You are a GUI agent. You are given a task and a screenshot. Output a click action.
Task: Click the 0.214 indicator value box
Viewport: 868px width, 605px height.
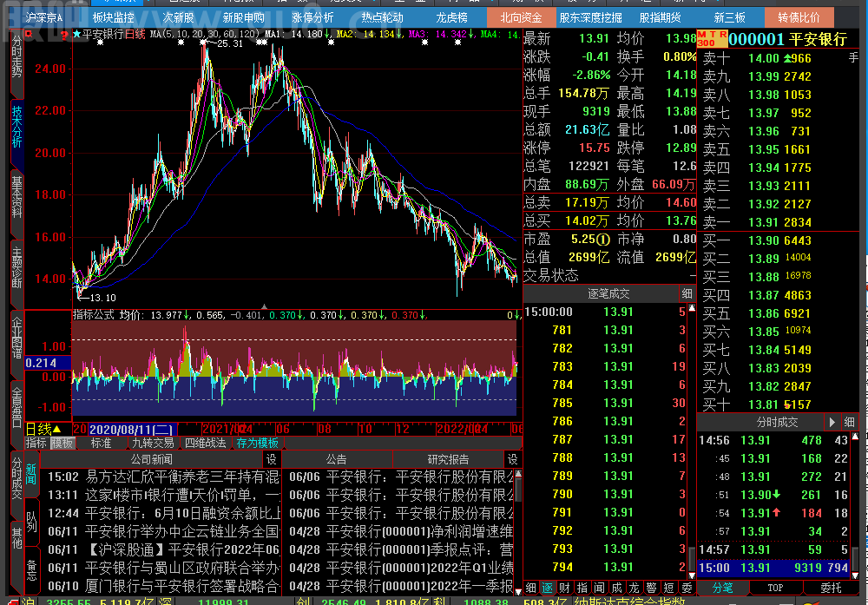pyautogui.click(x=48, y=363)
